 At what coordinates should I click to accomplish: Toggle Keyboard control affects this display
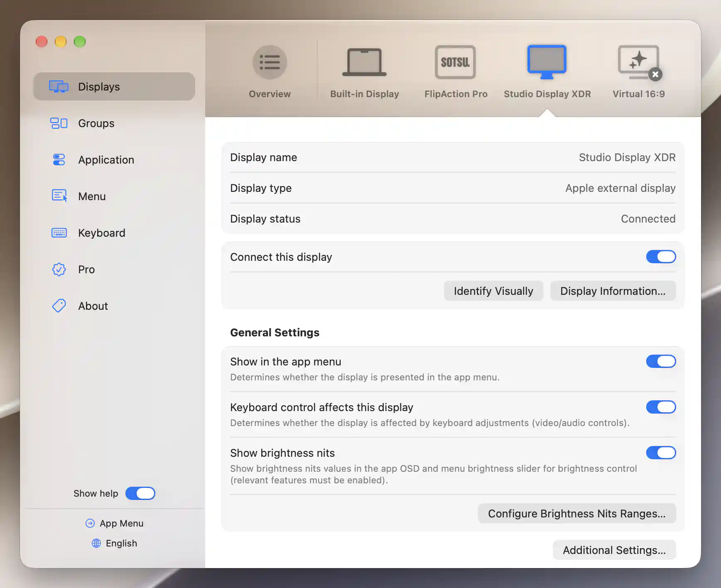[x=661, y=407]
